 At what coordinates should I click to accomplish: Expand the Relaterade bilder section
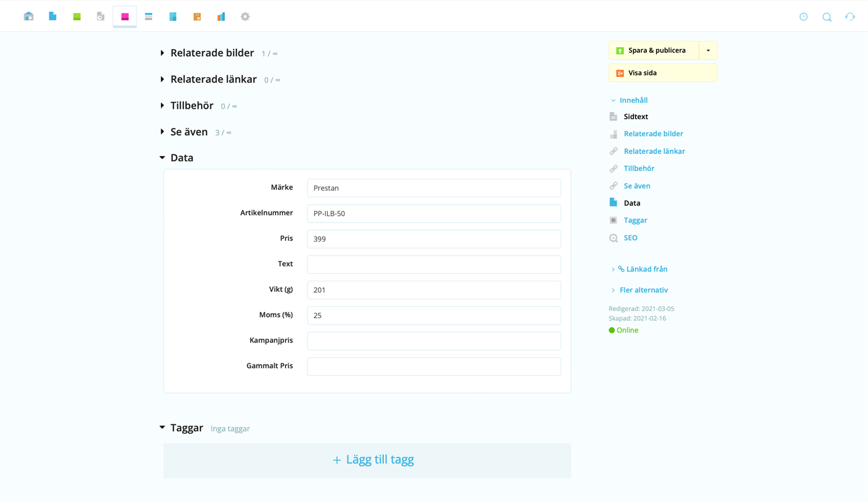click(211, 53)
